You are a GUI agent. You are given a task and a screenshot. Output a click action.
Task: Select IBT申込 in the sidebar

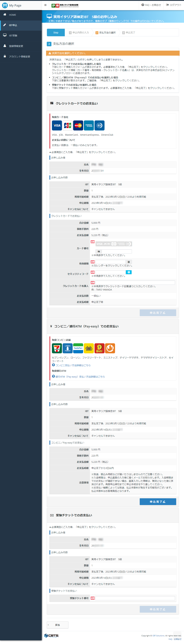(21, 25)
